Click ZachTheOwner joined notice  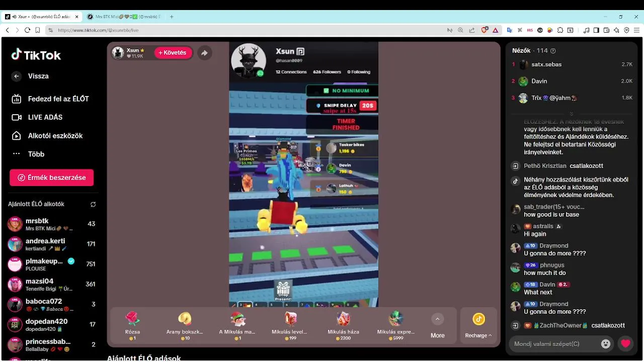click(x=572, y=325)
